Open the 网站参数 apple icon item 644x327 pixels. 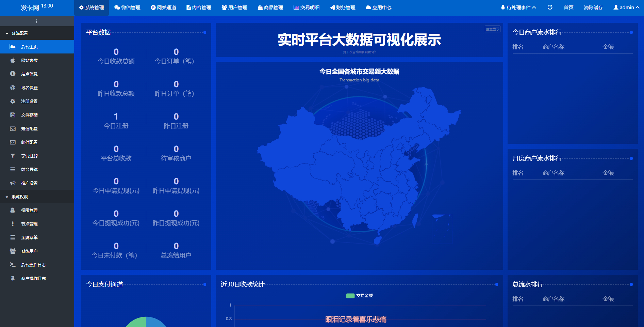[x=13, y=60]
